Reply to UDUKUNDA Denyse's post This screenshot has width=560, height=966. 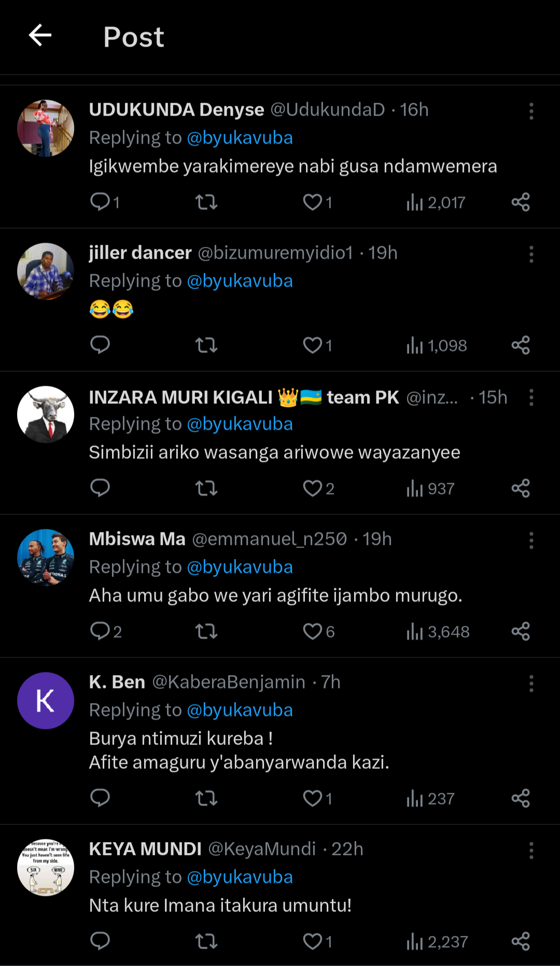point(100,202)
